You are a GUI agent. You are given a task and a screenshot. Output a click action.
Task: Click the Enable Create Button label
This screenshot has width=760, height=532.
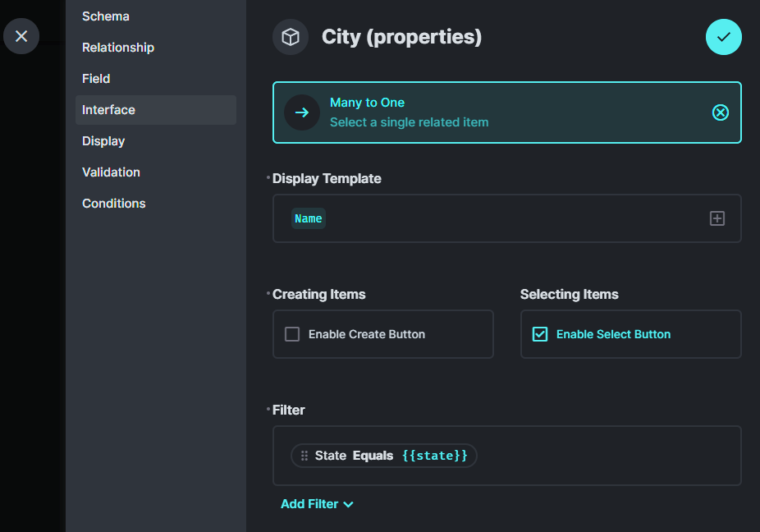(366, 334)
